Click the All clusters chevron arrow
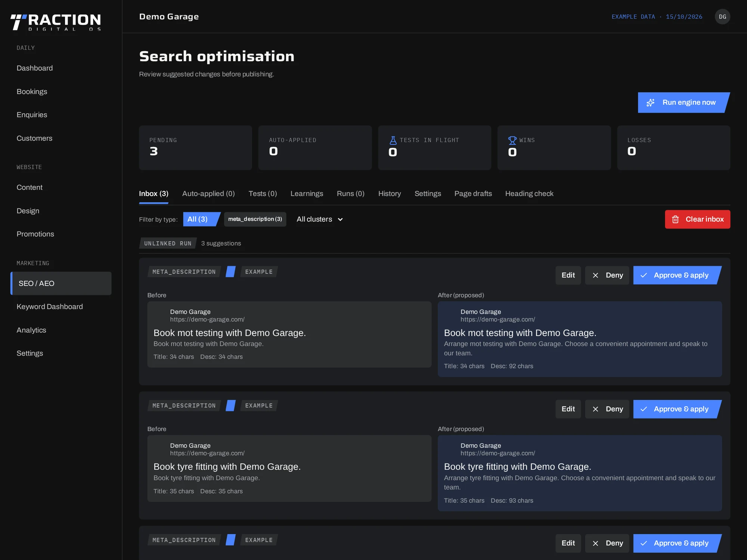This screenshot has width=747, height=560. coord(340,220)
